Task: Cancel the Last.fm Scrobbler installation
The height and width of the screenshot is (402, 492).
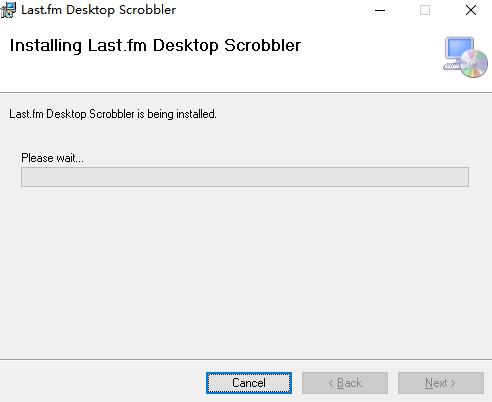Action: coord(249,383)
